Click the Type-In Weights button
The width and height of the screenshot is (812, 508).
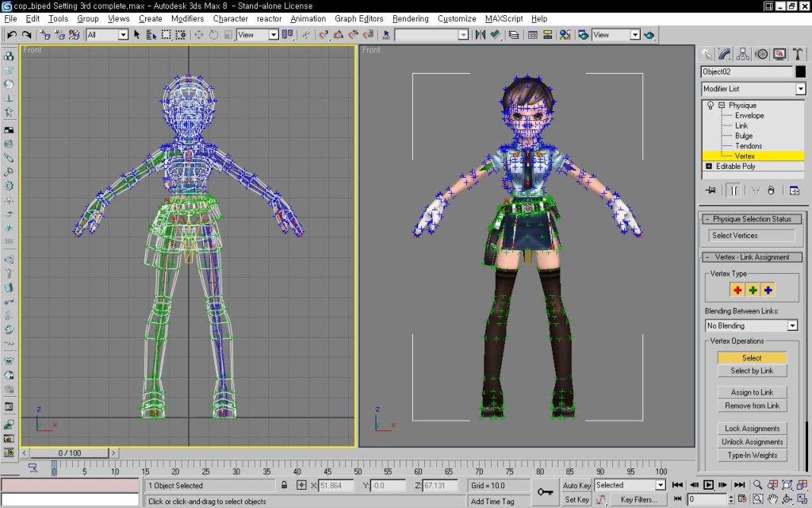click(x=752, y=456)
